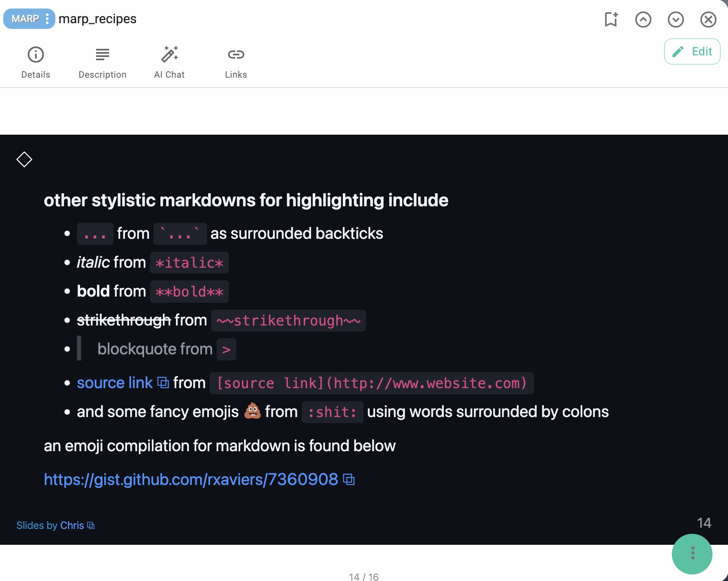
Task: Open the green floating more-options button
Action: pos(692,553)
